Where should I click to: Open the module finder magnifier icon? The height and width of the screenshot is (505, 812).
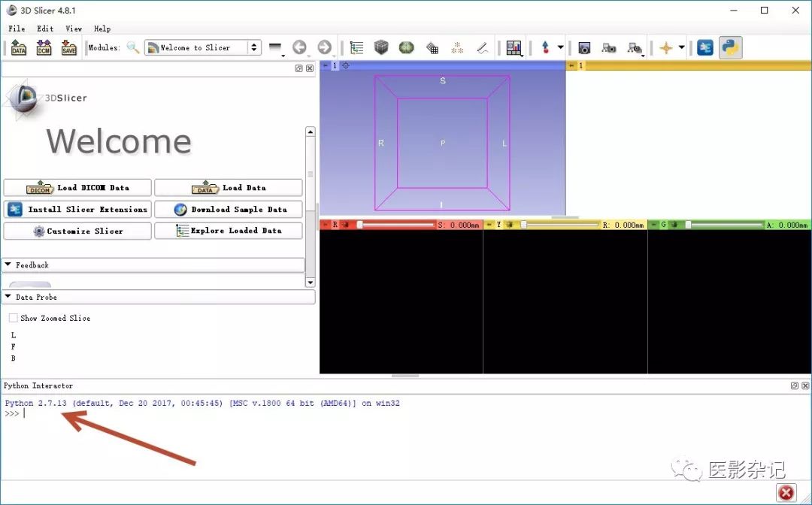coord(133,47)
